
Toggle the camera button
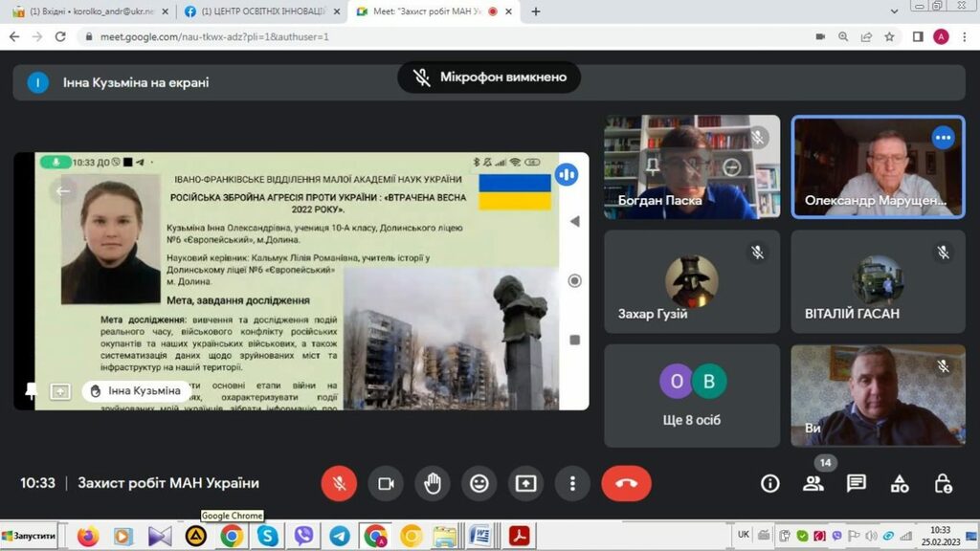coord(386,483)
